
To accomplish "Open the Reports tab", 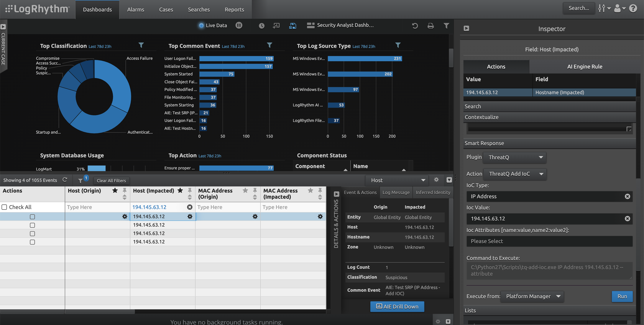I will coord(234,10).
